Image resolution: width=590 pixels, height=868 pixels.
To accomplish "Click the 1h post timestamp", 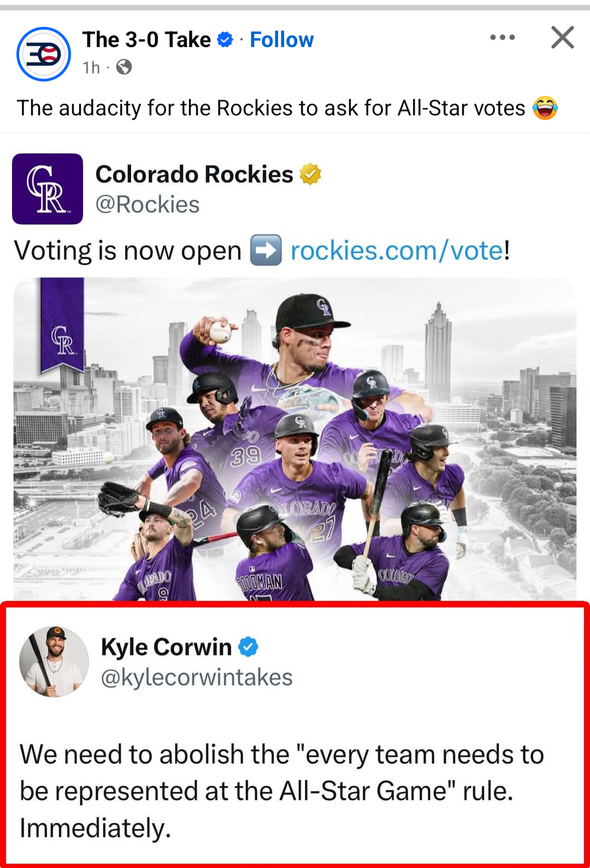I will [x=91, y=67].
